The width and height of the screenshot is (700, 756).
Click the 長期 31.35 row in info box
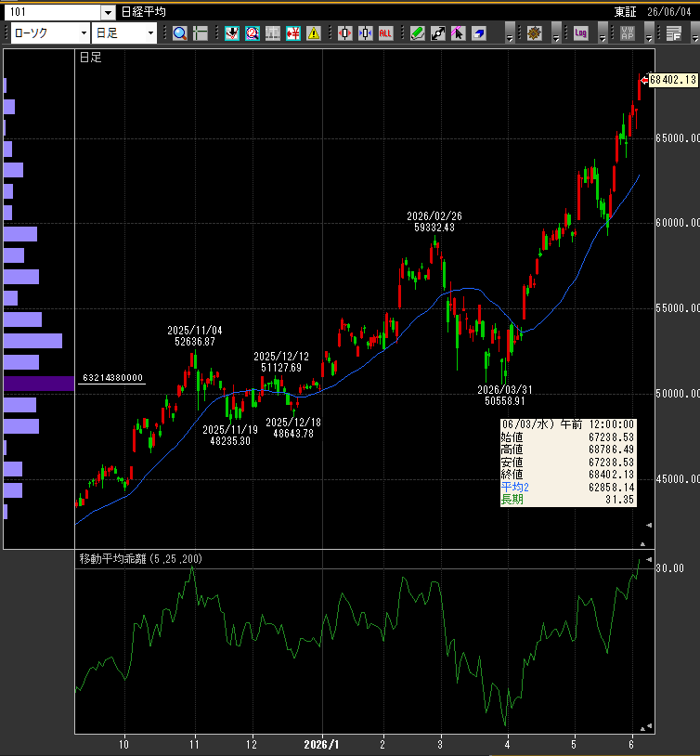568,500
